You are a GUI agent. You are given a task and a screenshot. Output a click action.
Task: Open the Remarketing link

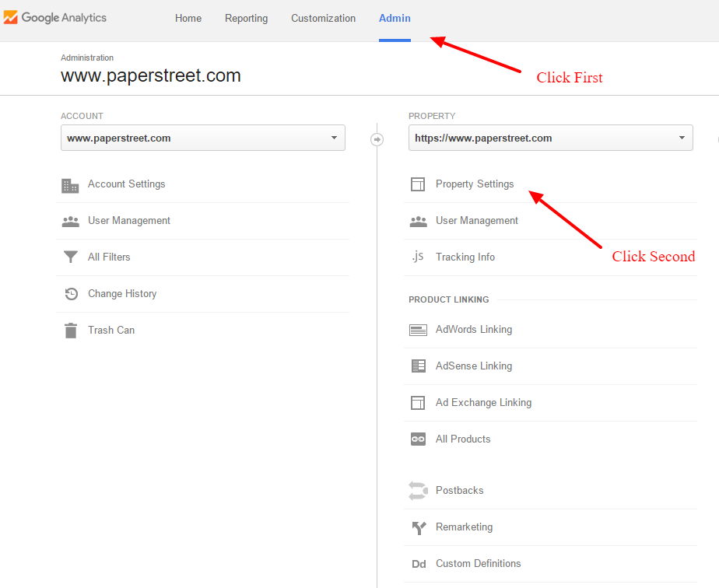(x=465, y=527)
